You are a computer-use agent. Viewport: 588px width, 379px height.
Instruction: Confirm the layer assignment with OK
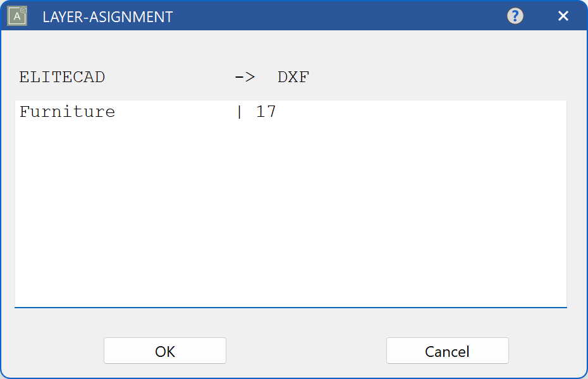pos(164,351)
